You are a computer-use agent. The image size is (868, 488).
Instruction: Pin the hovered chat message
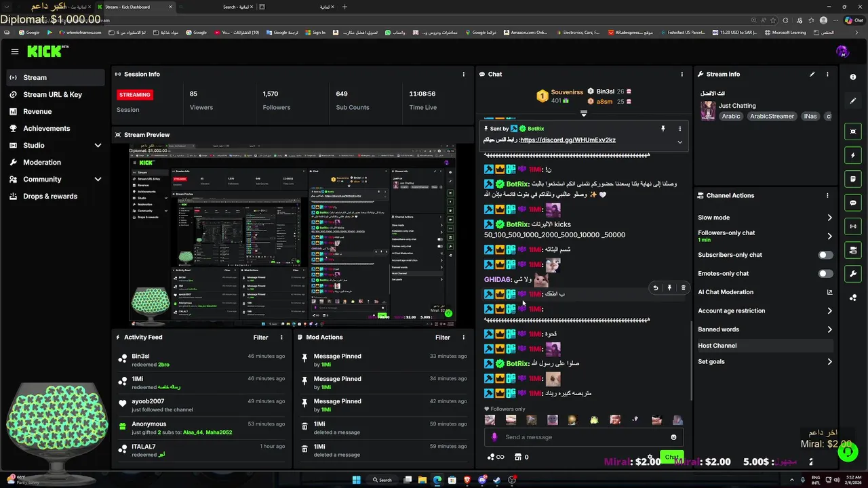coord(669,288)
